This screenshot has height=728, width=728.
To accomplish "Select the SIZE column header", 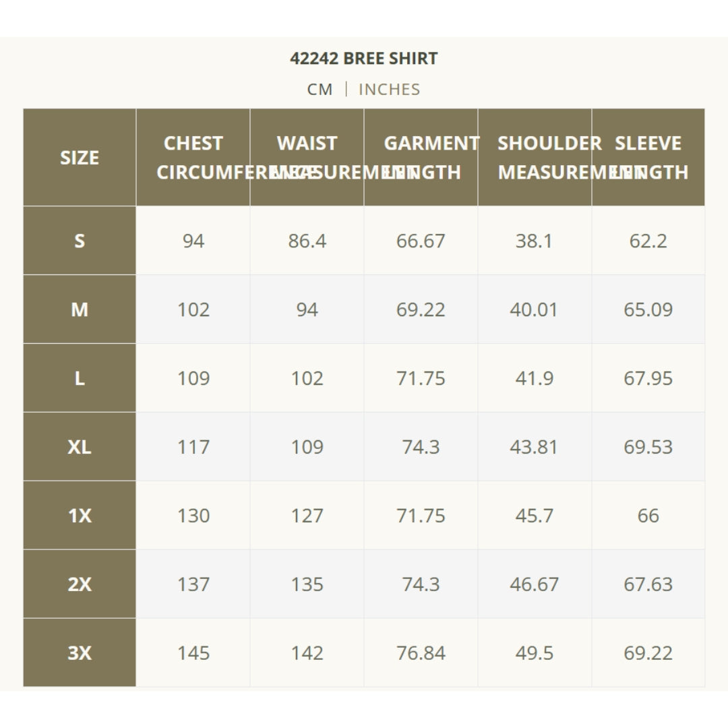I will (80, 157).
